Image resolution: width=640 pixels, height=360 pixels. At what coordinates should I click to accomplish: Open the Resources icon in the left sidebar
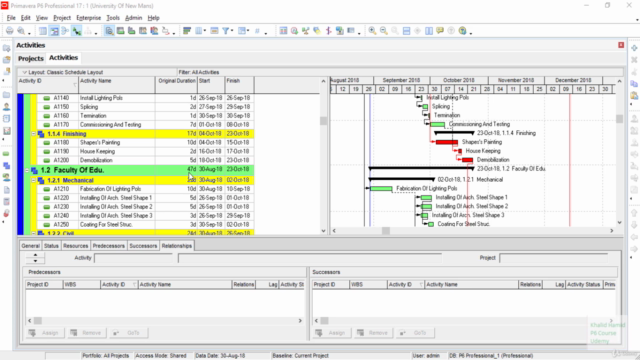[7, 107]
